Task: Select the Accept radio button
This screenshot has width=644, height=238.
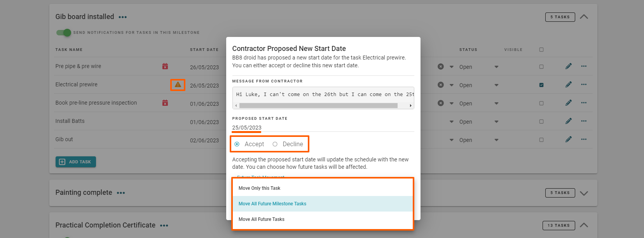Action: tap(237, 144)
